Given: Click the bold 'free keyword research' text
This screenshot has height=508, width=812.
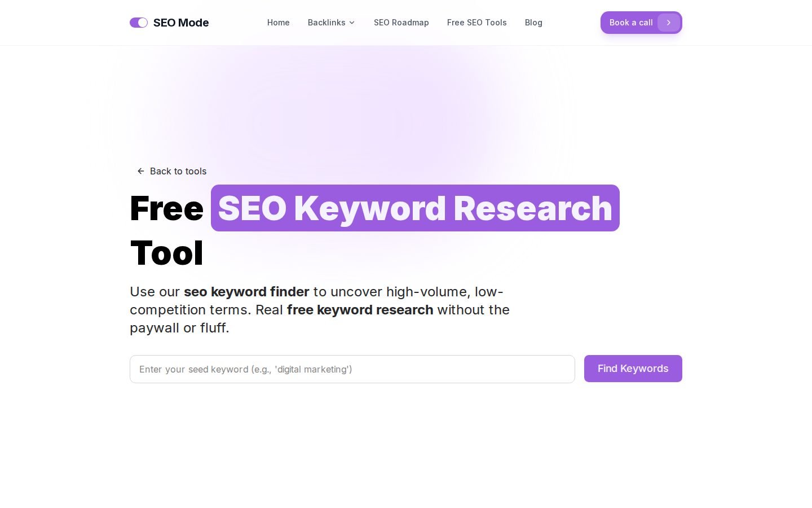Looking at the screenshot, I should coord(360,310).
